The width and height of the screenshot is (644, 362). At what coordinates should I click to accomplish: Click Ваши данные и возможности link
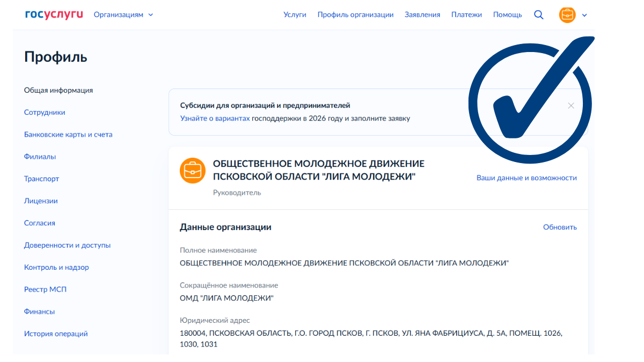[x=526, y=178]
